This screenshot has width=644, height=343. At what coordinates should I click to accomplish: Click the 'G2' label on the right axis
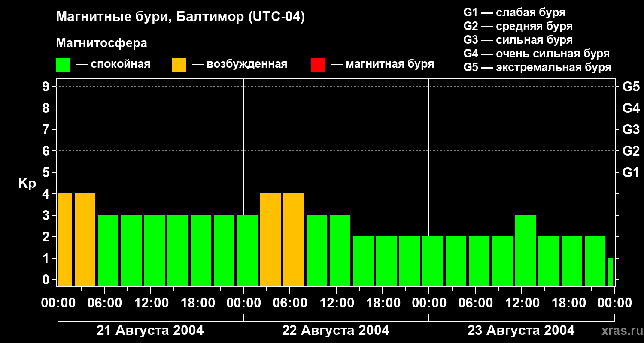[x=631, y=151]
